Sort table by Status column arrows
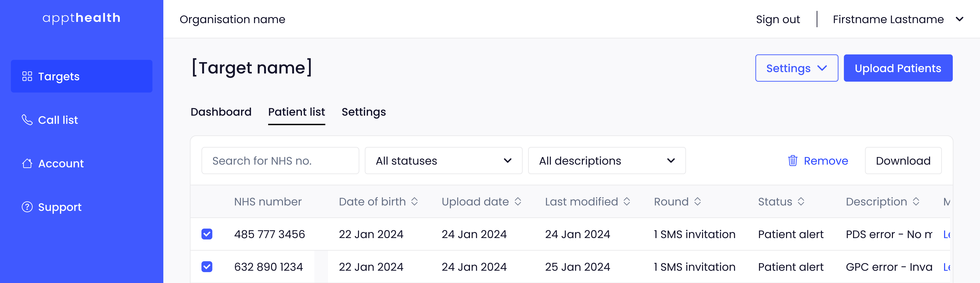The height and width of the screenshot is (283, 980). click(x=801, y=202)
